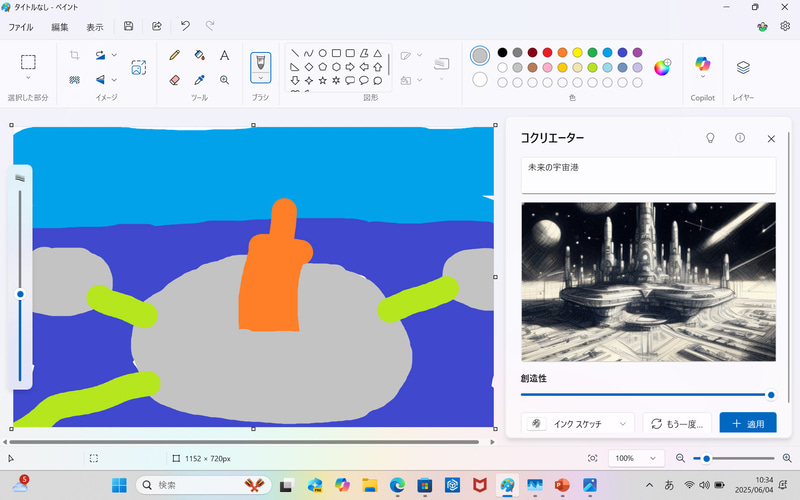Open the Edit colors wheel

(x=662, y=67)
